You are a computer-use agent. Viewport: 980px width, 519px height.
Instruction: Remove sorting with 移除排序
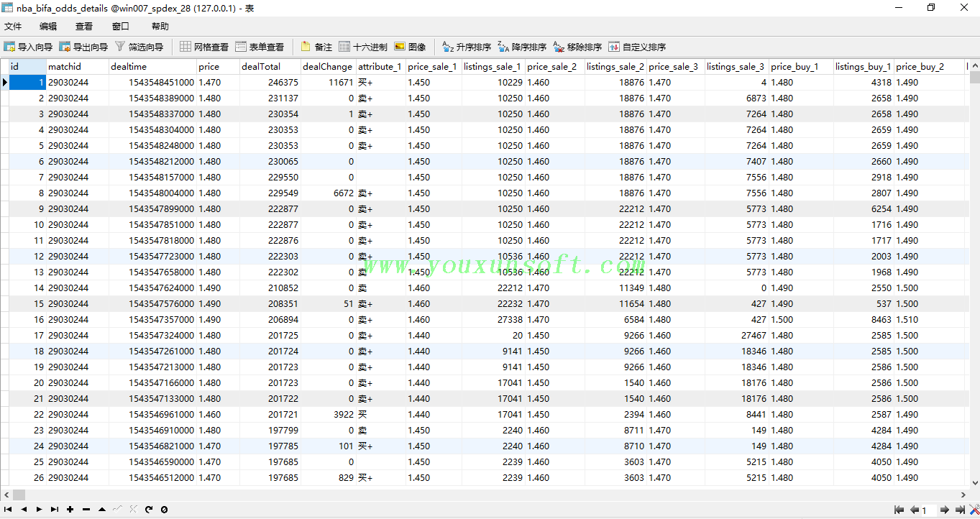[x=577, y=47]
